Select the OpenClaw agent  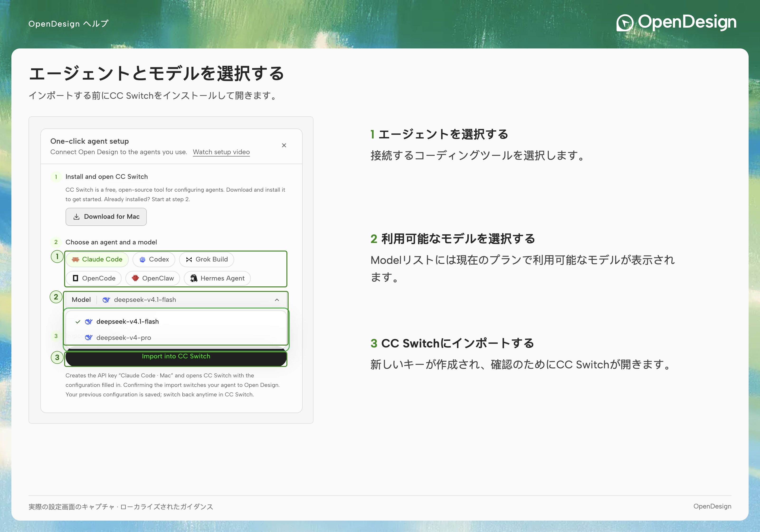pyautogui.click(x=153, y=278)
